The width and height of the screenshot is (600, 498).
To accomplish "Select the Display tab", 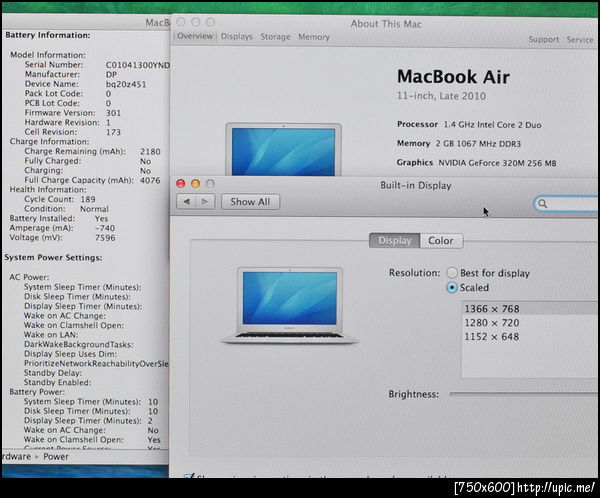I will (x=395, y=241).
